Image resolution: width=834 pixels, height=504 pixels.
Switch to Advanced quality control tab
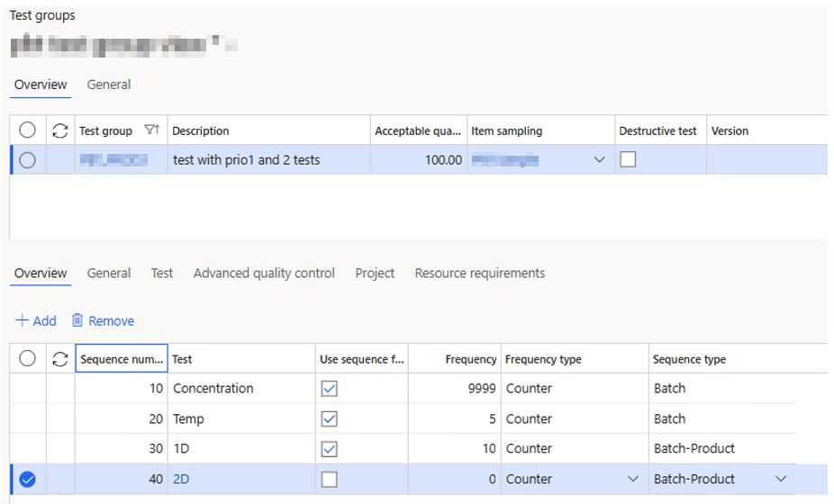[x=264, y=273]
